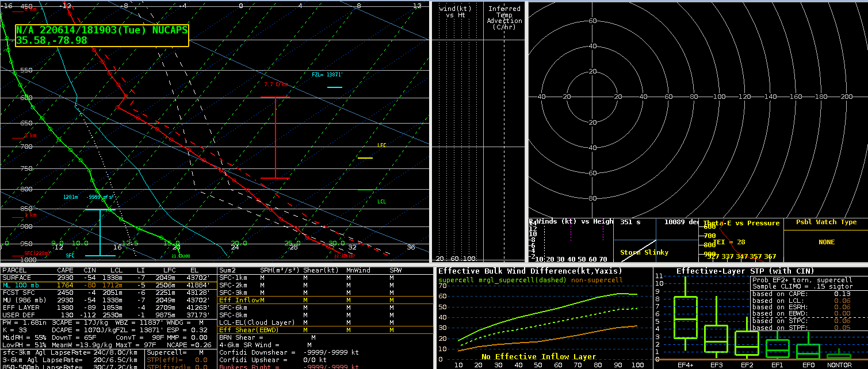Screen dimensions: 868x369
Task: Click the ESP = 0.32 value
Action: click(186, 330)
